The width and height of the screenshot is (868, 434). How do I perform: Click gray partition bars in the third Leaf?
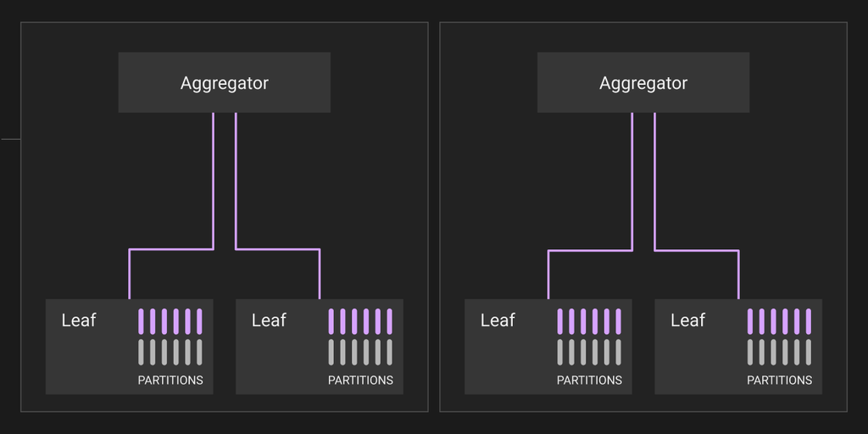point(589,352)
